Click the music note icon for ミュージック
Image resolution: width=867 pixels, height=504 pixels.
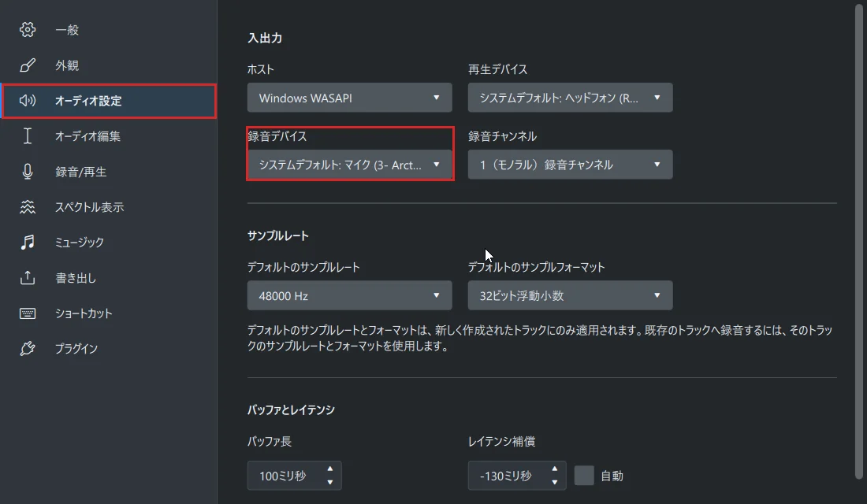pyautogui.click(x=27, y=242)
